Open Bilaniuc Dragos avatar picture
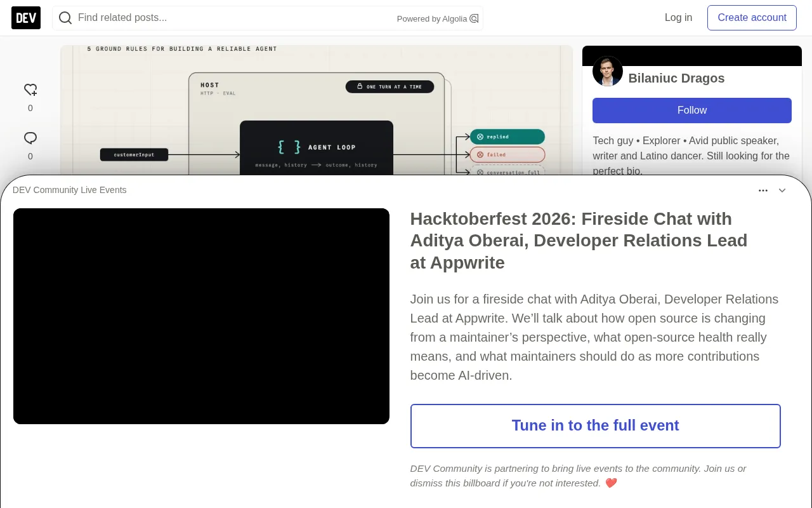Image resolution: width=812 pixels, height=508 pixels. [608, 71]
